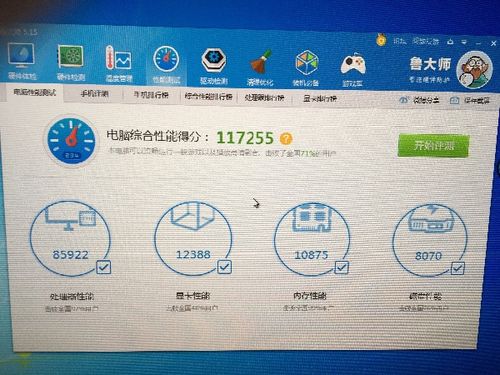Click the 内存性能 label

pyautogui.click(x=310, y=296)
